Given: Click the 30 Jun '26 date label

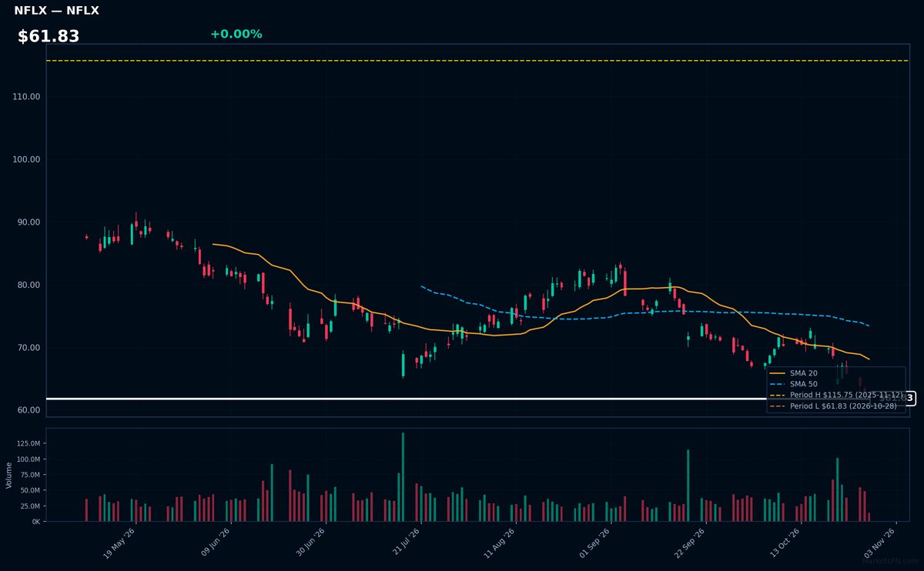Looking at the screenshot, I should point(310,543).
